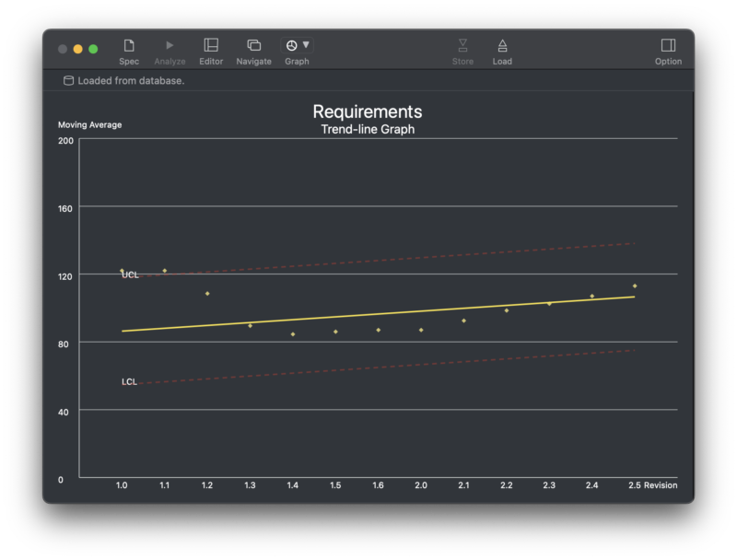Image resolution: width=737 pixels, height=560 pixels.
Task: Click the Requirements chart title
Action: [x=368, y=111]
